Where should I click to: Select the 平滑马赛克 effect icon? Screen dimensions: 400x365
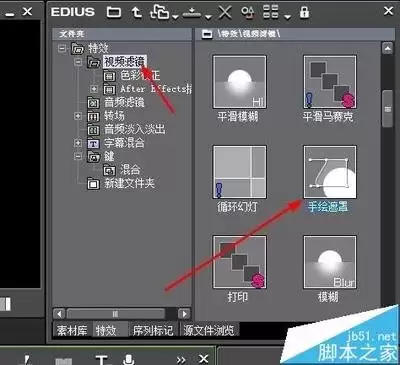point(330,82)
